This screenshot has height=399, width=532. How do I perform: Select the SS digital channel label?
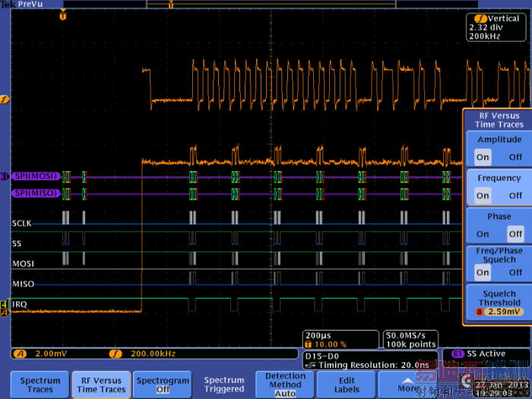click(16, 244)
